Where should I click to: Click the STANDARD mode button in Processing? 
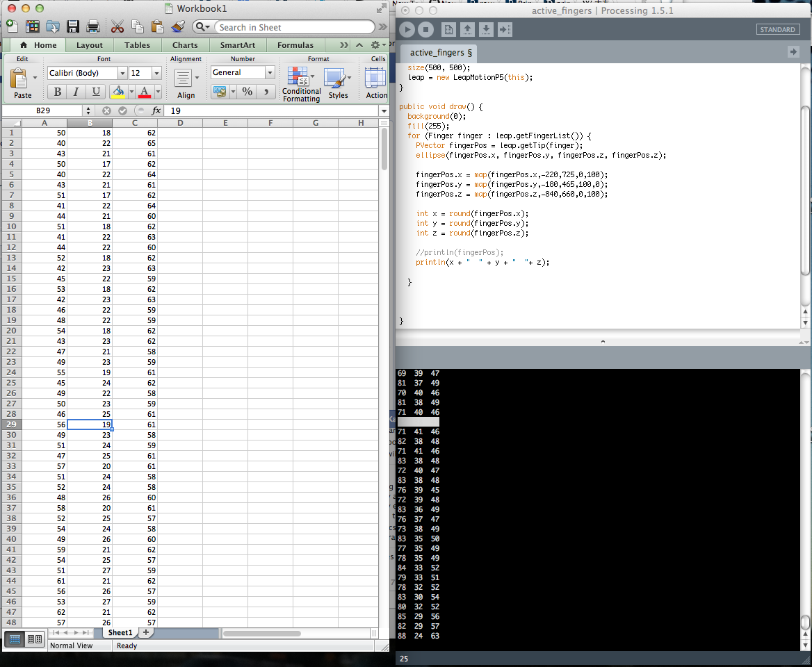coord(777,29)
